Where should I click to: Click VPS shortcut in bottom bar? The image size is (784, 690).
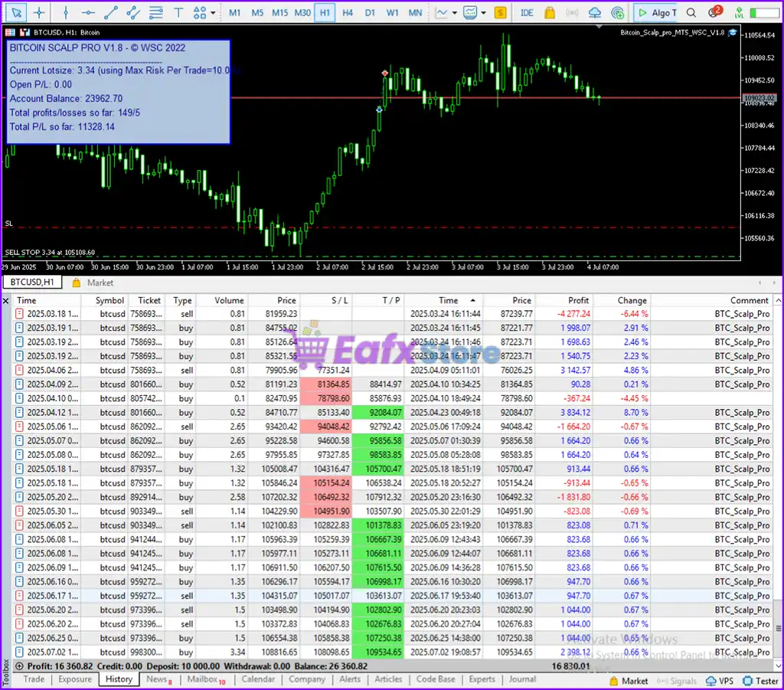point(720,681)
